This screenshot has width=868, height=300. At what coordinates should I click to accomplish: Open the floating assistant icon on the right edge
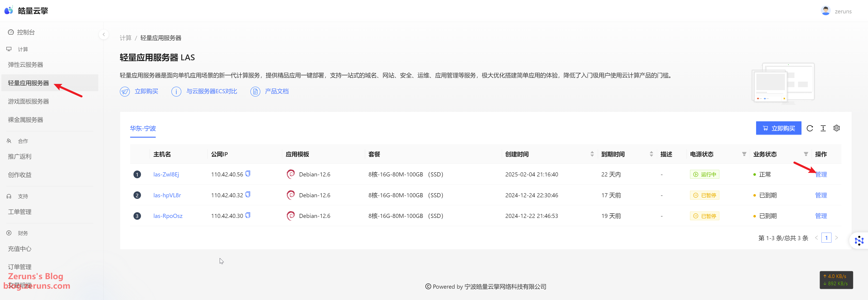(x=859, y=240)
